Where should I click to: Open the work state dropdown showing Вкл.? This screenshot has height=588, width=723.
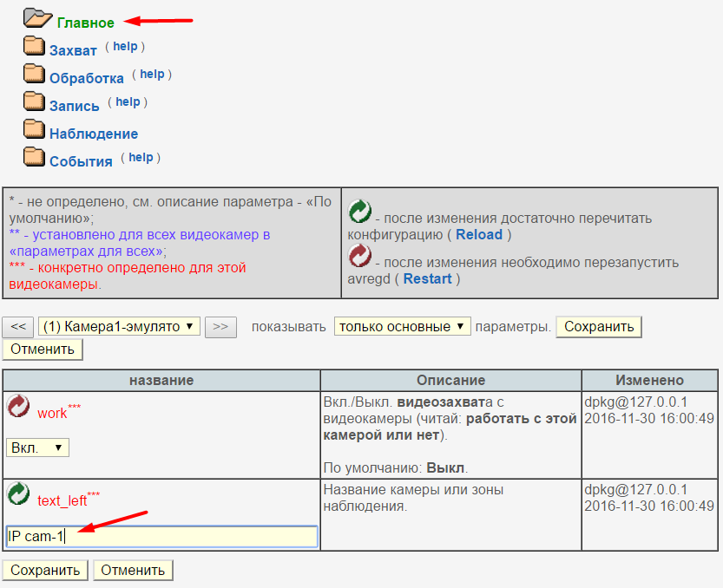coord(36,448)
